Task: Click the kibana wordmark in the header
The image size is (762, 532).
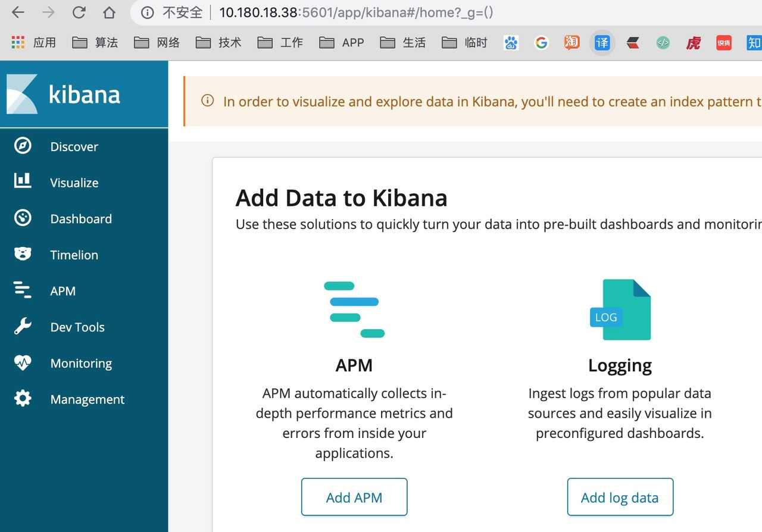Action: point(85,94)
